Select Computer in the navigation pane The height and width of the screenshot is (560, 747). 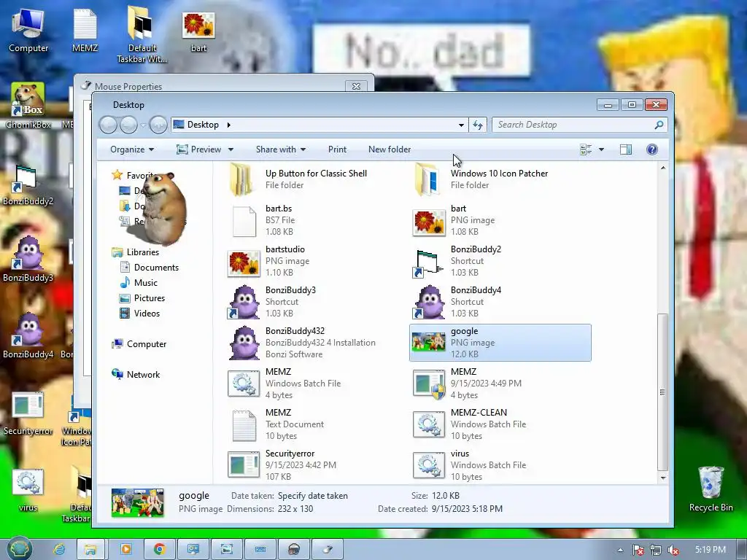(x=146, y=344)
